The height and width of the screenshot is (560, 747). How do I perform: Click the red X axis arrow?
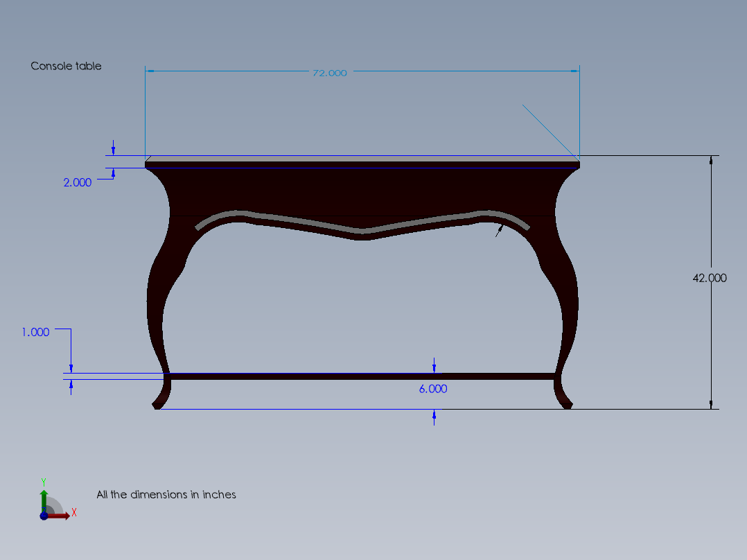pyautogui.click(x=60, y=516)
